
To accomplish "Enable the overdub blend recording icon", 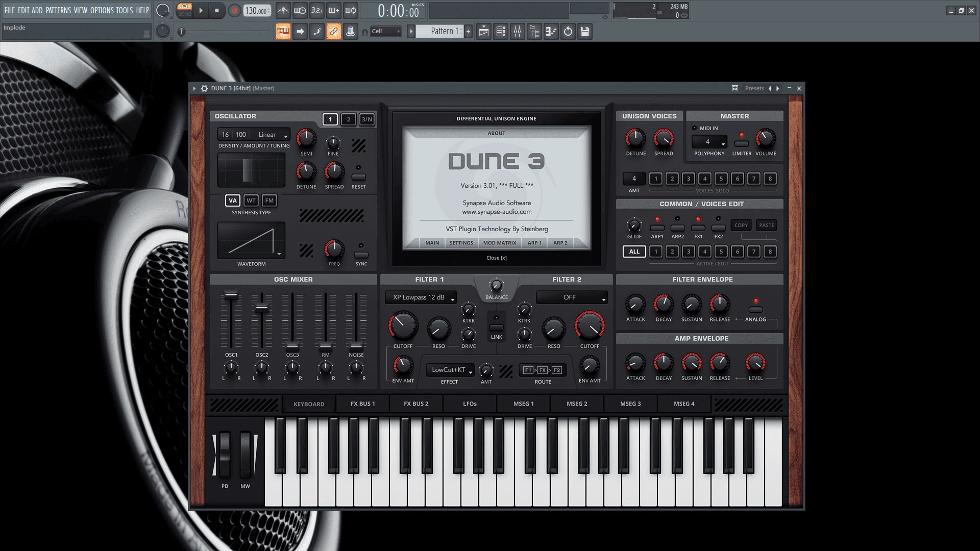I will (334, 10).
